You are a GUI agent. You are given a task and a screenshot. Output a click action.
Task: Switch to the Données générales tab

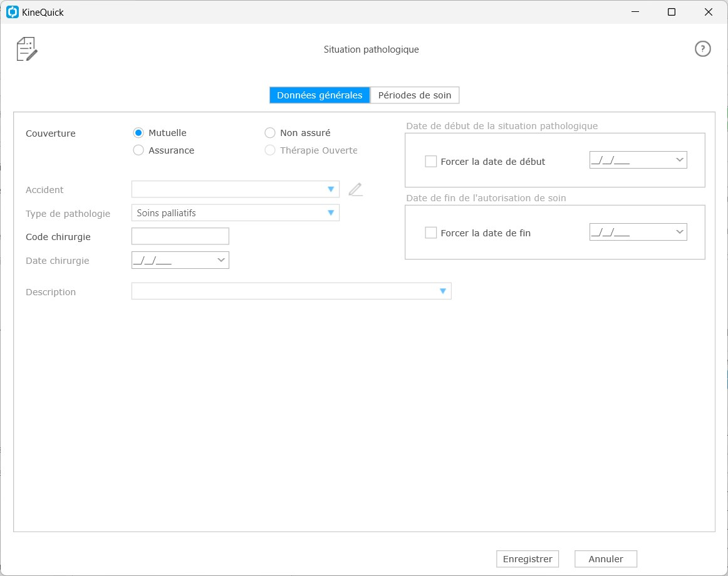click(x=320, y=95)
